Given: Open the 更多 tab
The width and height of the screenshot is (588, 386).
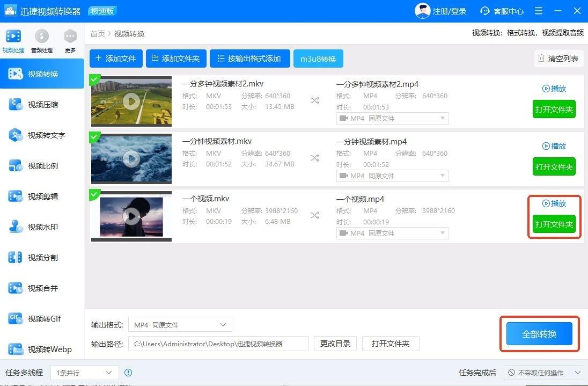Looking at the screenshot, I should (70, 41).
